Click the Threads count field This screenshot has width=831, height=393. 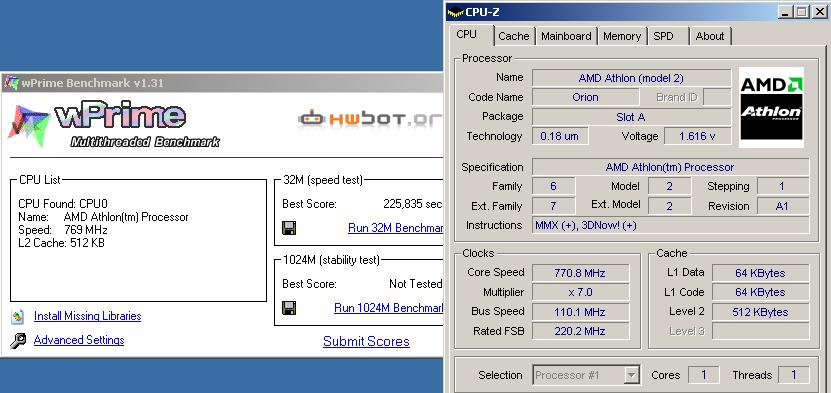pos(793,376)
